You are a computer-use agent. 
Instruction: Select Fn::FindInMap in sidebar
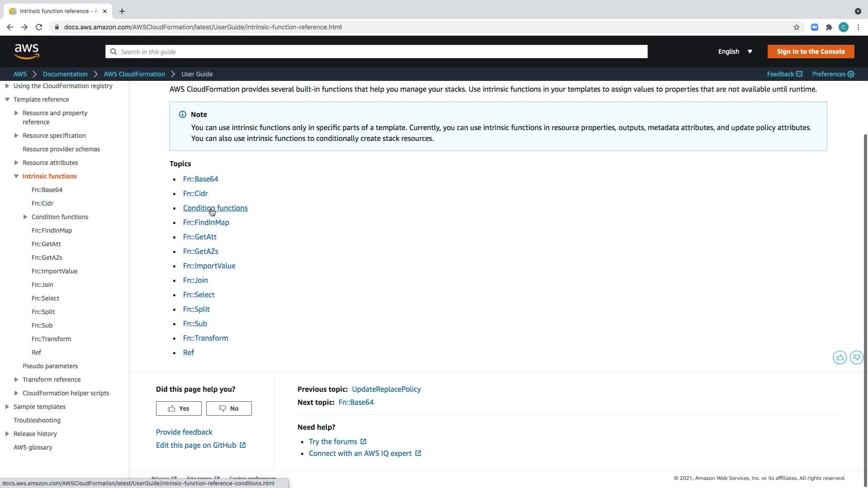tap(52, 230)
